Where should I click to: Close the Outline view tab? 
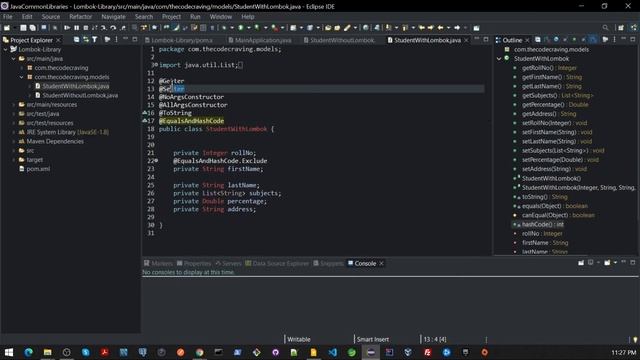(x=527, y=40)
